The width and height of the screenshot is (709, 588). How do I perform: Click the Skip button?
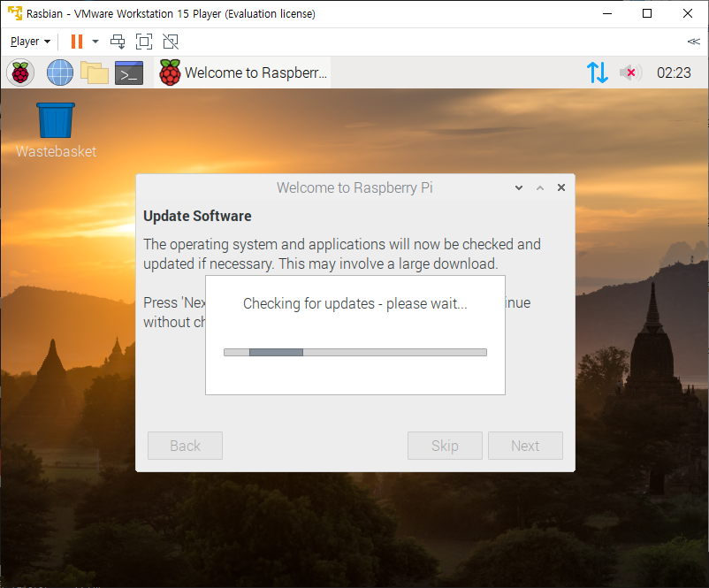[445, 446]
